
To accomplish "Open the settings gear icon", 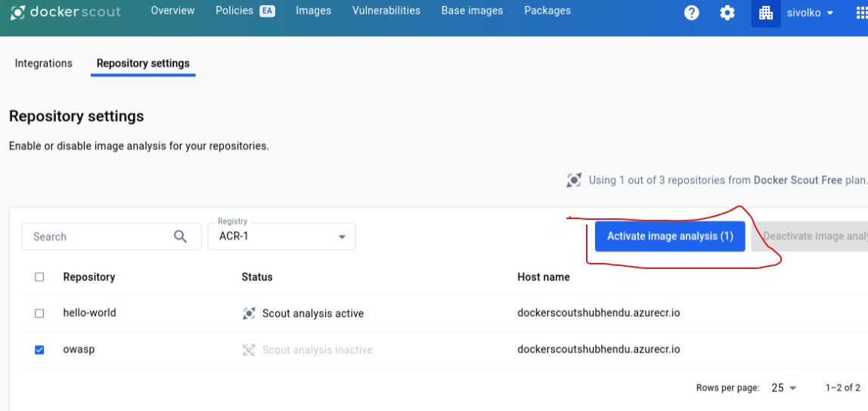I will click(727, 12).
